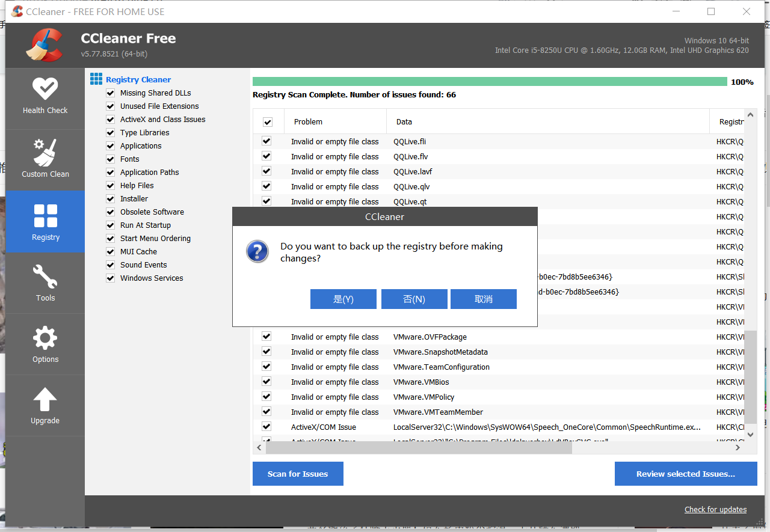Click the CCleaner logo in header
The width and height of the screenshot is (770, 532).
coord(45,45)
